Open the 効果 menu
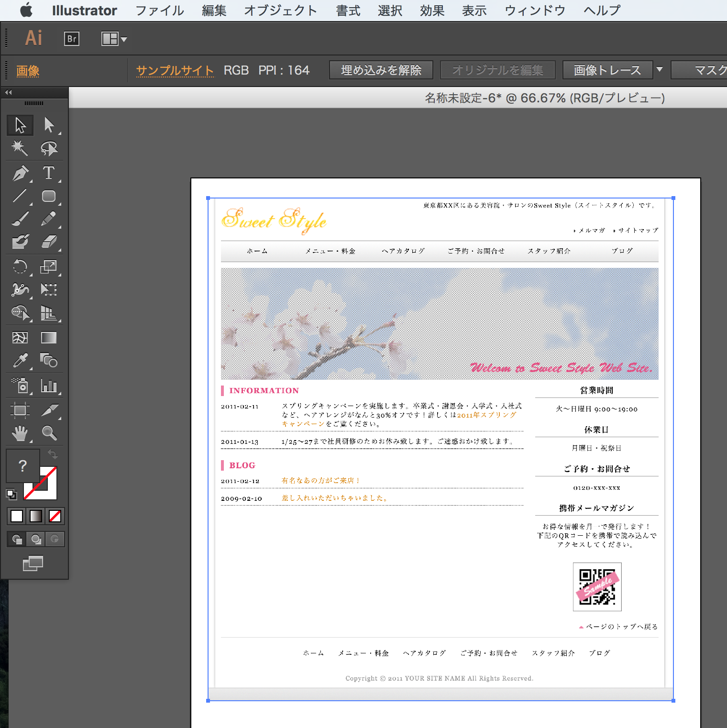This screenshot has height=728, width=727. pyautogui.click(x=432, y=11)
